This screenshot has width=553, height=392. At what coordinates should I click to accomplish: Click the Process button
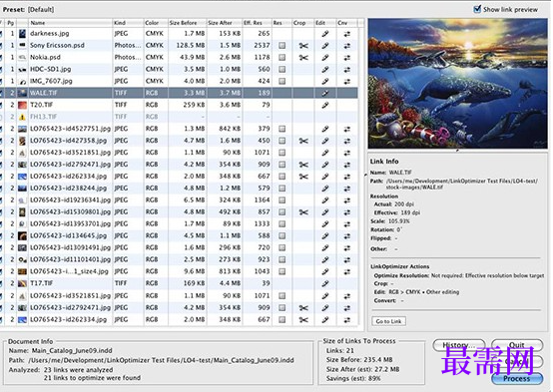517,379
